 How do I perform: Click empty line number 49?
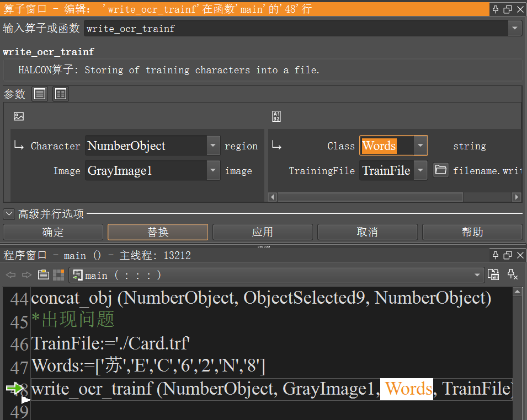pyautogui.click(x=19, y=412)
